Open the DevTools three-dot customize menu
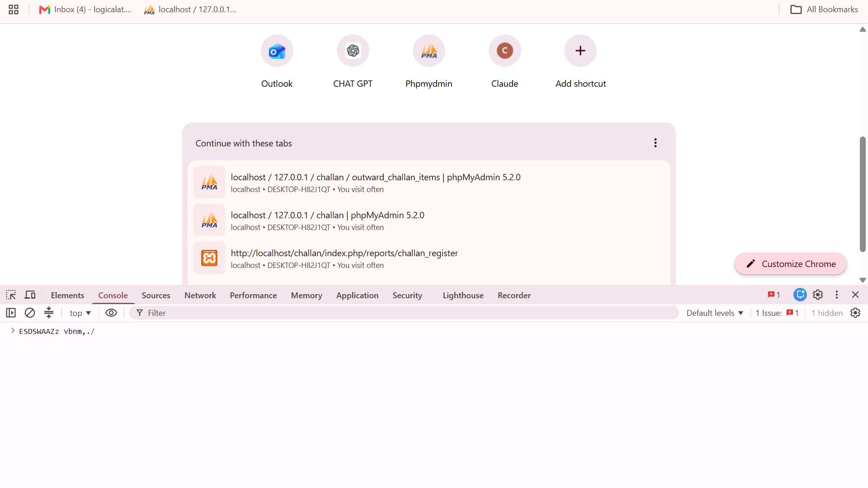868x488 pixels. (x=837, y=295)
